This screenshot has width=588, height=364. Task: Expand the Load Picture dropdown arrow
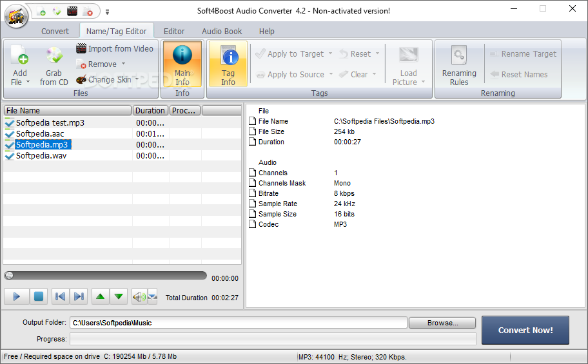424,82
